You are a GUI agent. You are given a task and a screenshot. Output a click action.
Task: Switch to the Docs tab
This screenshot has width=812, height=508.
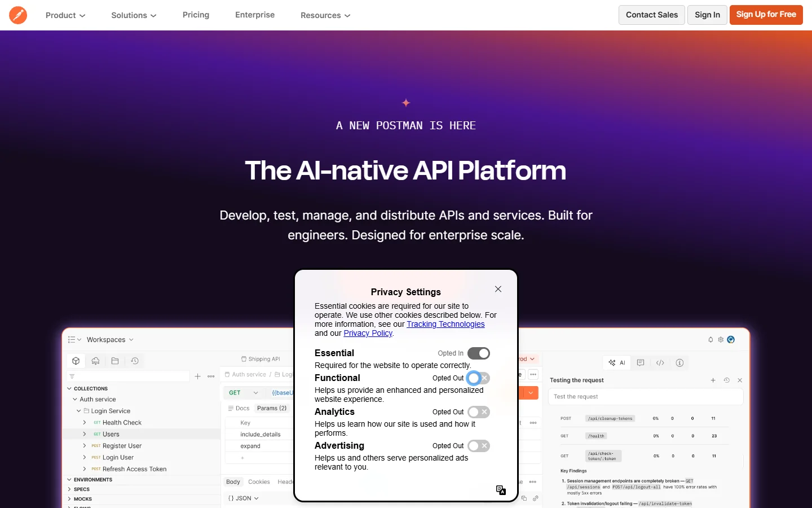(239, 408)
